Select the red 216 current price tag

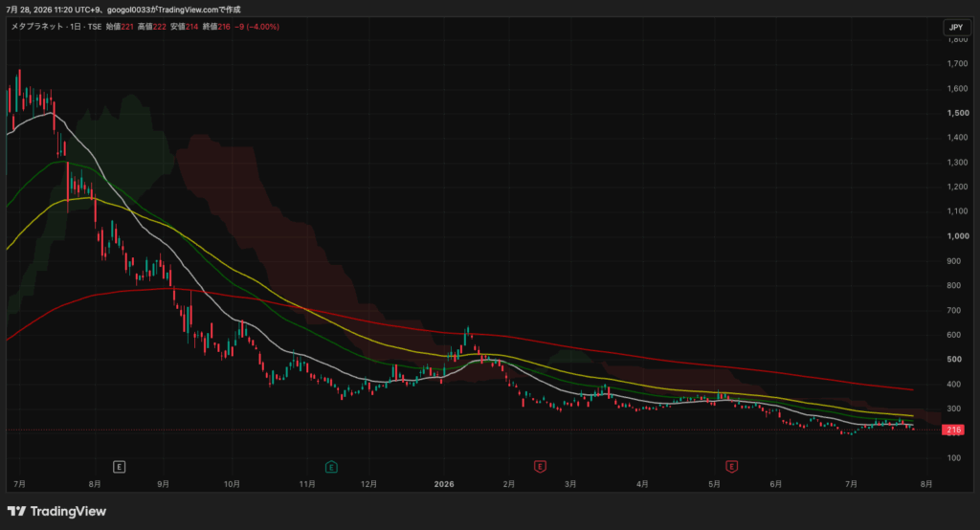click(953, 430)
